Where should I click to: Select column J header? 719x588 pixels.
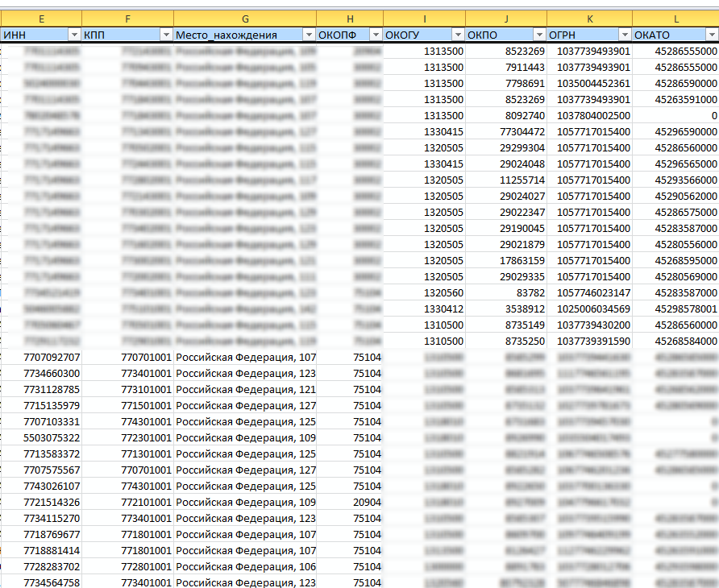(x=505, y=19)
